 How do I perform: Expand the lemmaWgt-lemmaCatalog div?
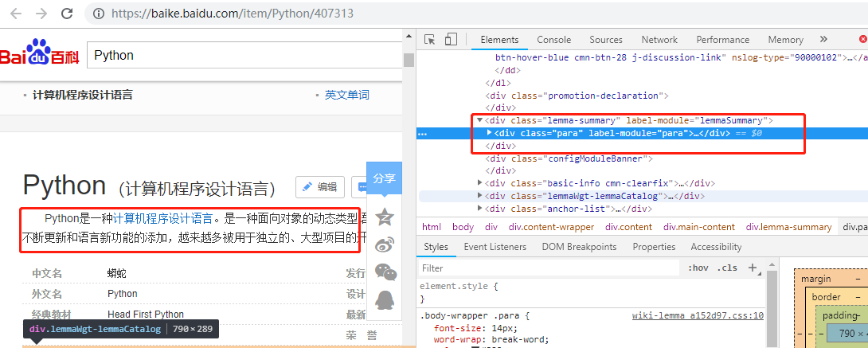(x=479, y=195)
